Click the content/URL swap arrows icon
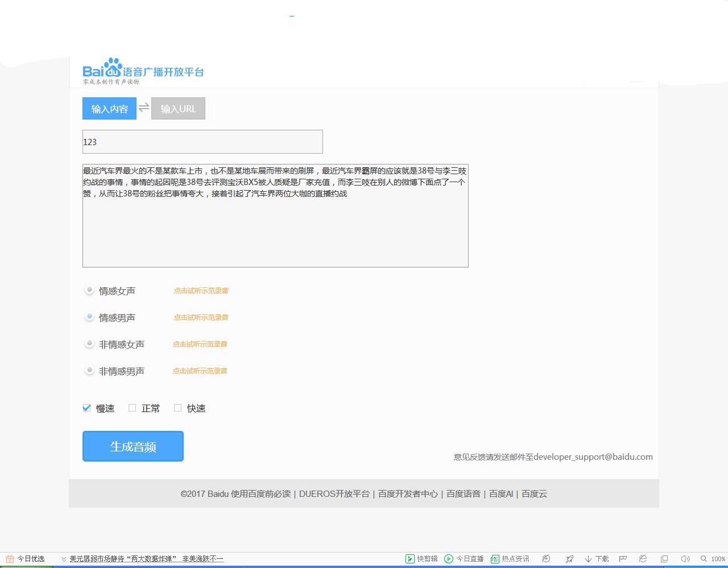 click(144, 108)
